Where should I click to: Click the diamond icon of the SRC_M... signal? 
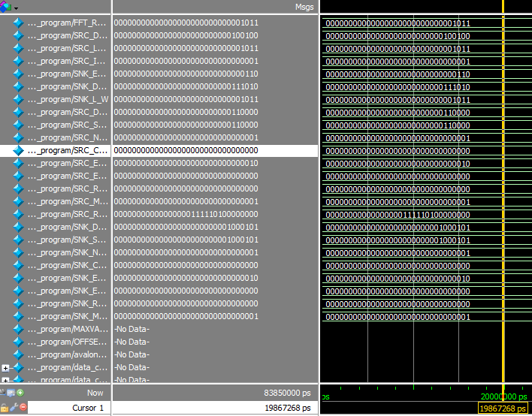point(18,201)
